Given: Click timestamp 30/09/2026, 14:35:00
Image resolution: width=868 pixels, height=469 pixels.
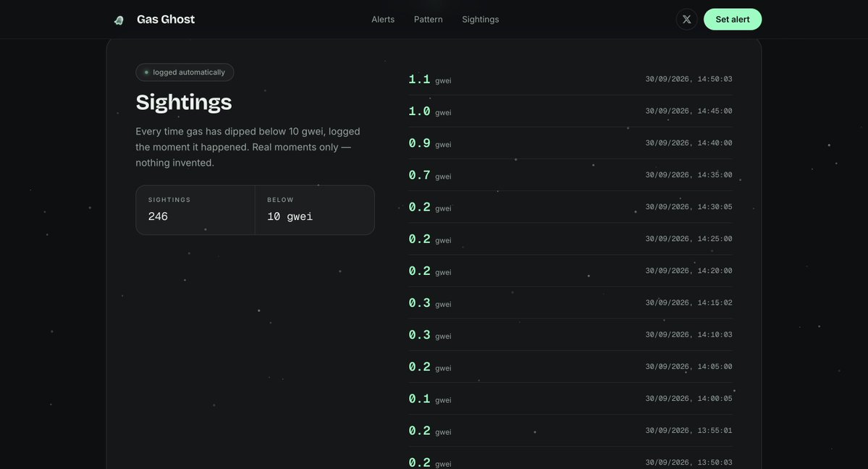Looking at the screenshot, I should [x=688, y=175].
